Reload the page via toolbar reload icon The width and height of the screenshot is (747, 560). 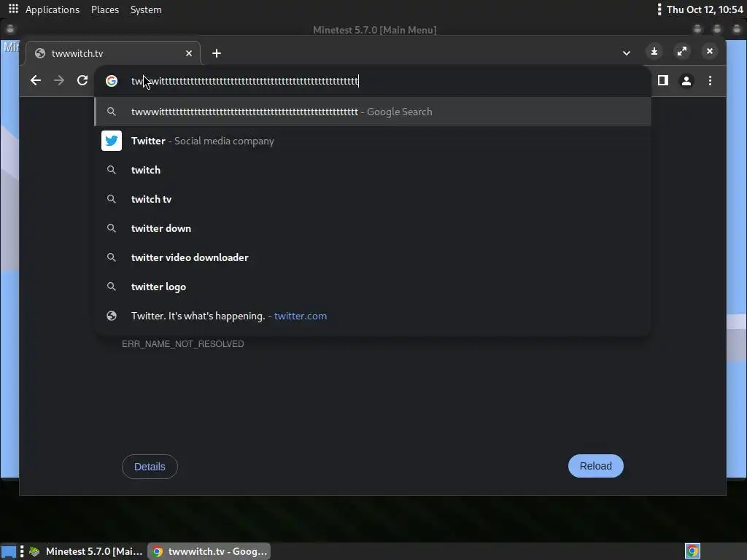point(82,80)
